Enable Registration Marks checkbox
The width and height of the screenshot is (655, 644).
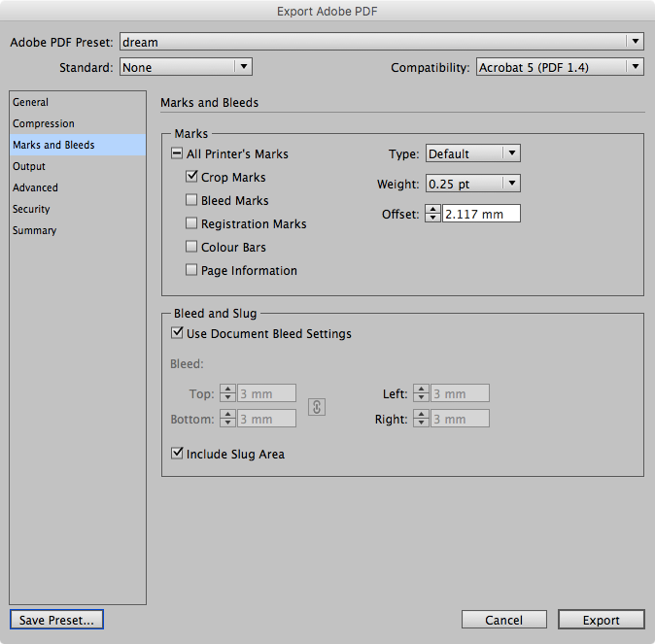(x=191, y=223)
